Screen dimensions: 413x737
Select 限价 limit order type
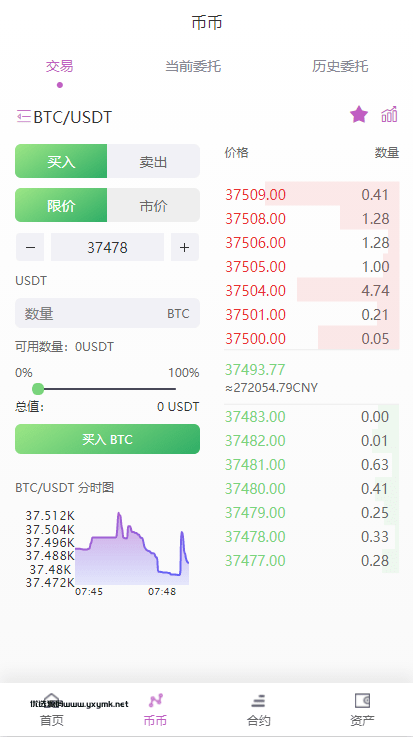click(x=61, y=205)
